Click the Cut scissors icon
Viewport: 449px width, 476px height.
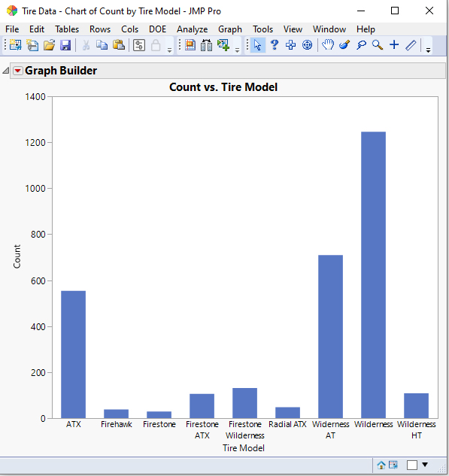(x=86, y=45)
